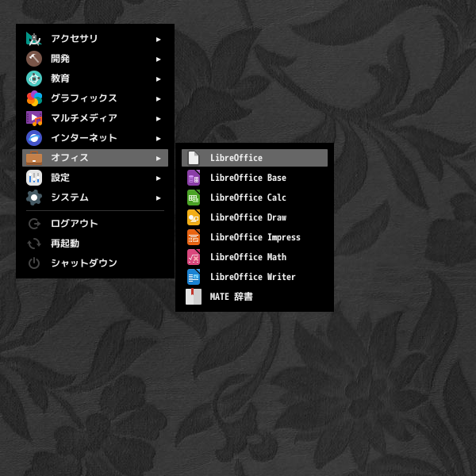
Task: Expand the 開発 submenu arrow
Action: pos(158,59)
